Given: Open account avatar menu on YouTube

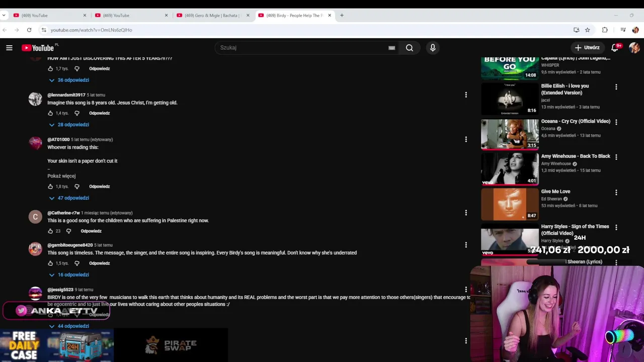Looking at the screenshot, I should coord(634,48).
